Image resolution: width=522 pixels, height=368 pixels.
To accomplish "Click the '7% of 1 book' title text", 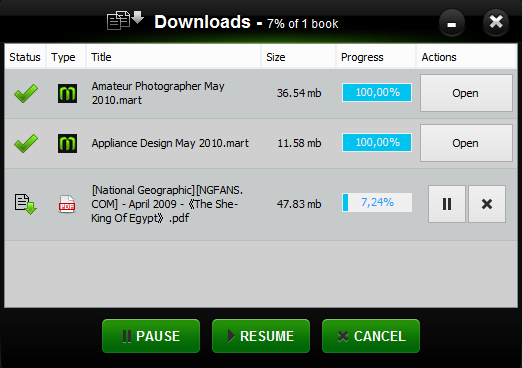I will [303, 24].
